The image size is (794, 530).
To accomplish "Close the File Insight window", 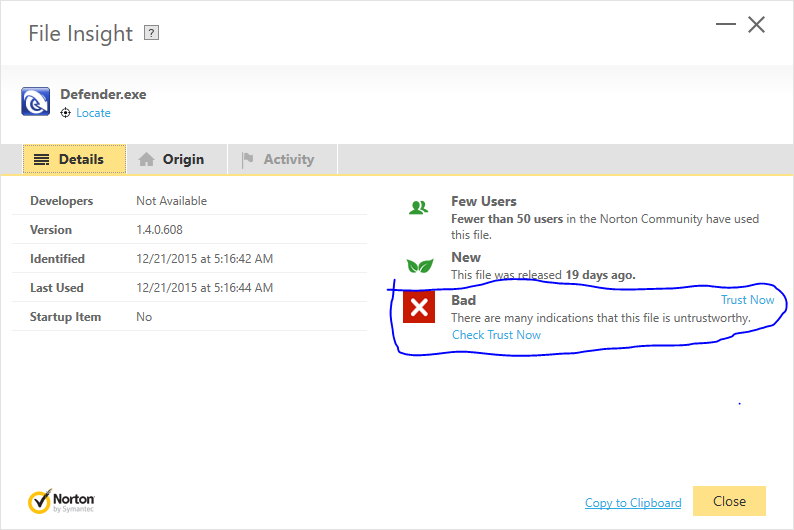I will tap(757, 25).
